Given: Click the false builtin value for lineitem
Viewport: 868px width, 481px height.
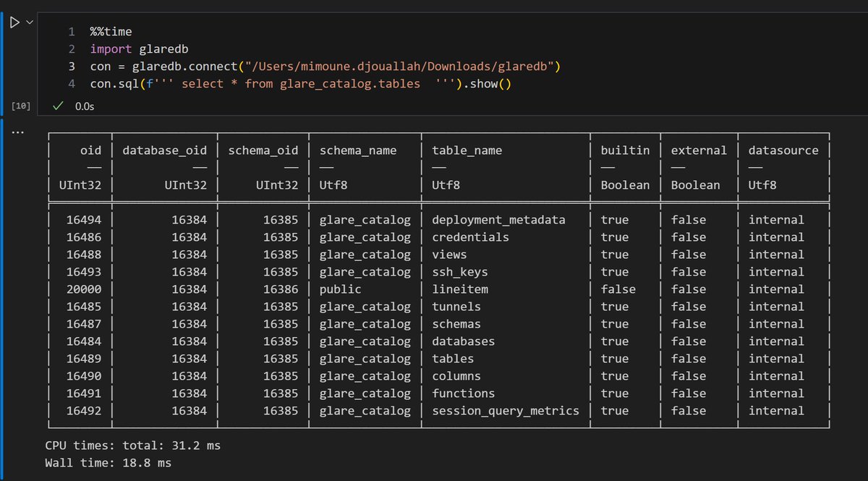Looking at the screenshot, I should click(x=618, y=289).
